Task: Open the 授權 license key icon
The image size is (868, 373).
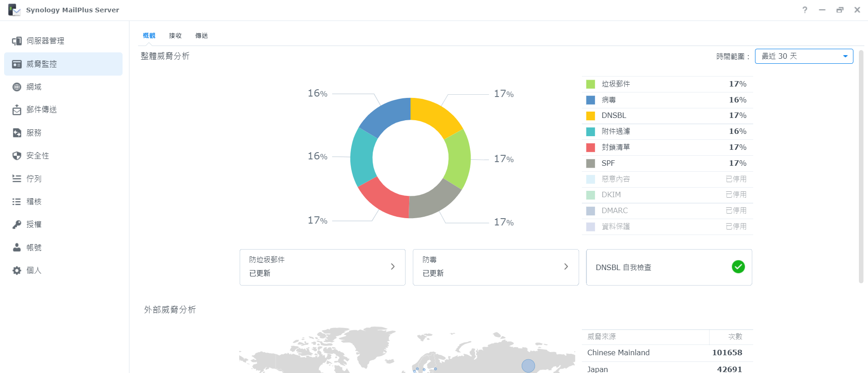Action: coord(17,225)
